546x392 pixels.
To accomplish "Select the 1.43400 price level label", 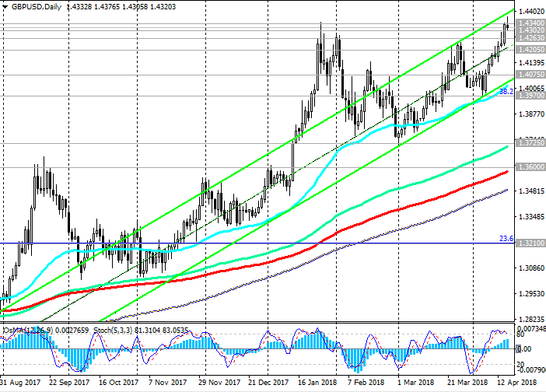I will 530,25.
